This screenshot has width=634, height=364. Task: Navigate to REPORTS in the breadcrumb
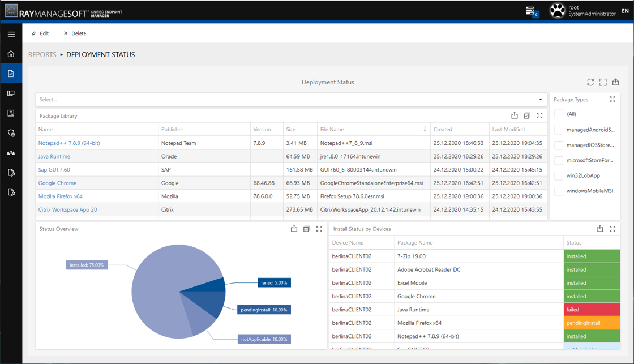42,54
